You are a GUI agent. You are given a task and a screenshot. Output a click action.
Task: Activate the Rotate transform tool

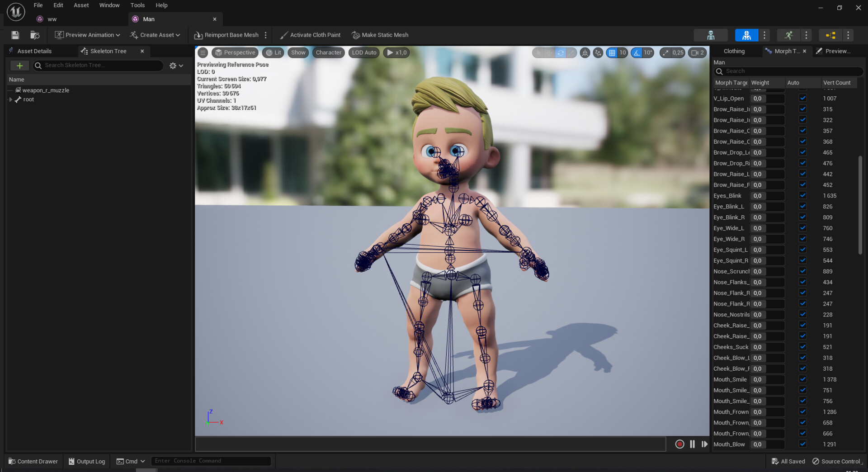(x=561, y=52)
